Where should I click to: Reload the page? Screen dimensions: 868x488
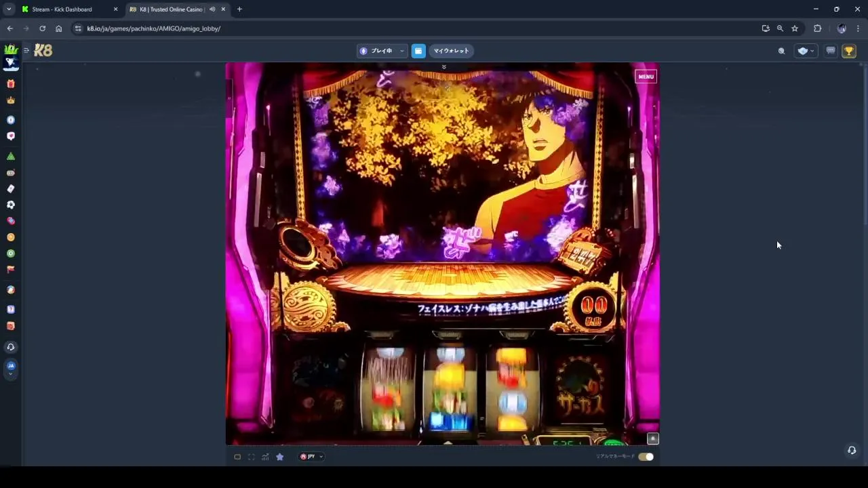point(42,28)
